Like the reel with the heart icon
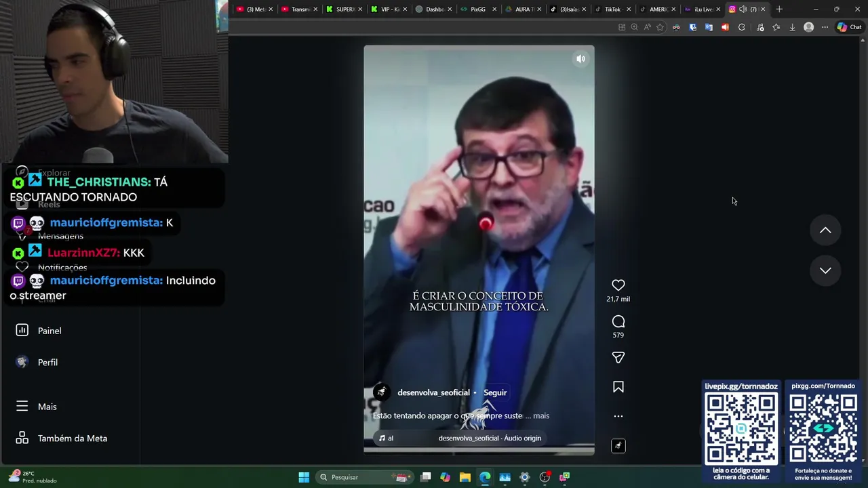868x488 pixels. (618, 285)
